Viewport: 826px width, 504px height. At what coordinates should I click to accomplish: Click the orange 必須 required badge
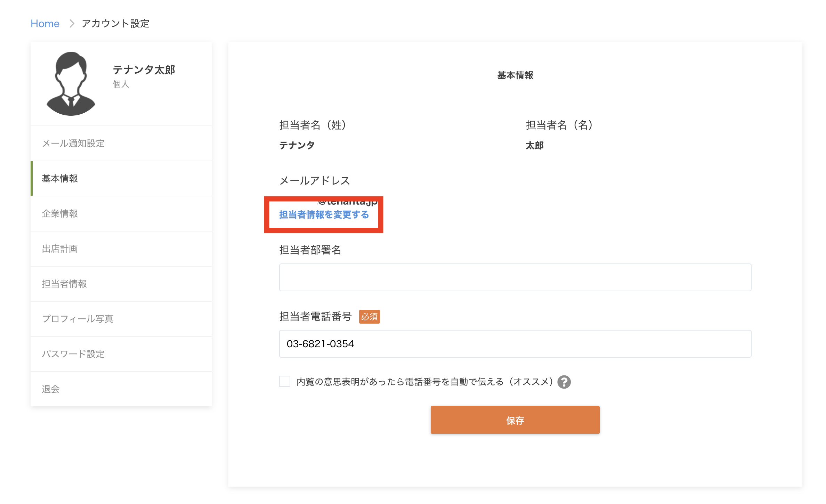(369, 317)
